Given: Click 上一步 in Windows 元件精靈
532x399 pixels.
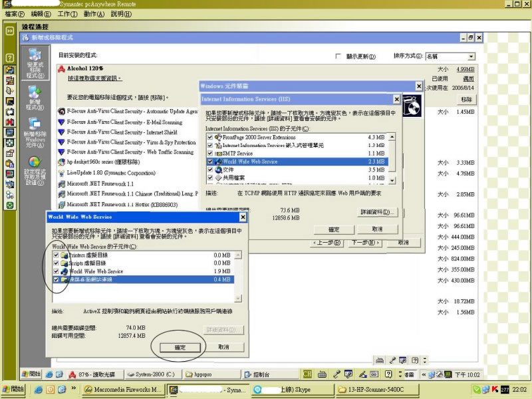Looking at the screenshot, I should click(327, 243).
